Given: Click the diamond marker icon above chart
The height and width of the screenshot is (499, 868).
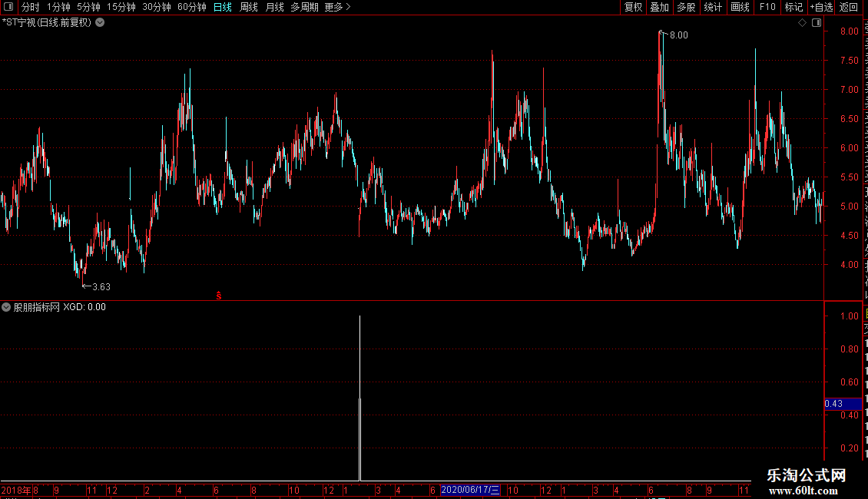Looking at the screenshot, I should pyautogui.click(x=802, y=23).
